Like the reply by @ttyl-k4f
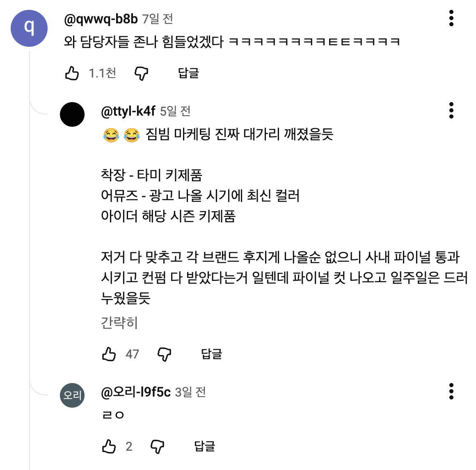The width and height of the screenshot is (476, 470). [x=109, y=354]
